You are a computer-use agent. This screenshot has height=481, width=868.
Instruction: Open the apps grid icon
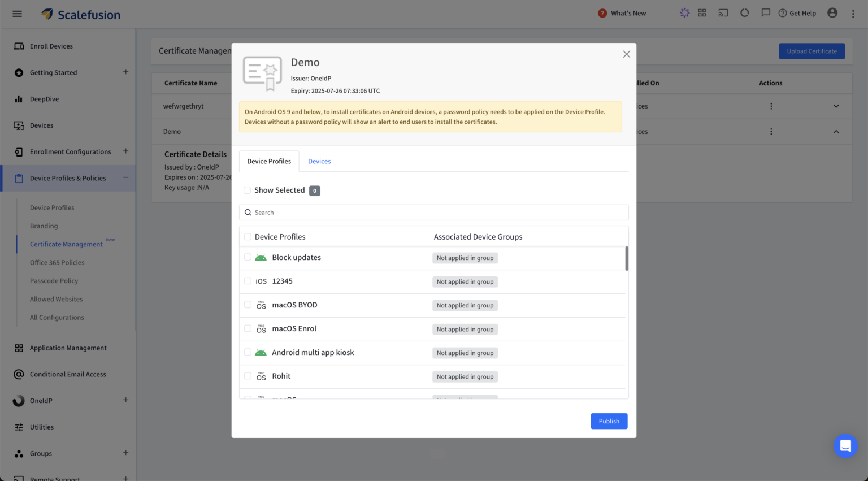click(702, 13)
